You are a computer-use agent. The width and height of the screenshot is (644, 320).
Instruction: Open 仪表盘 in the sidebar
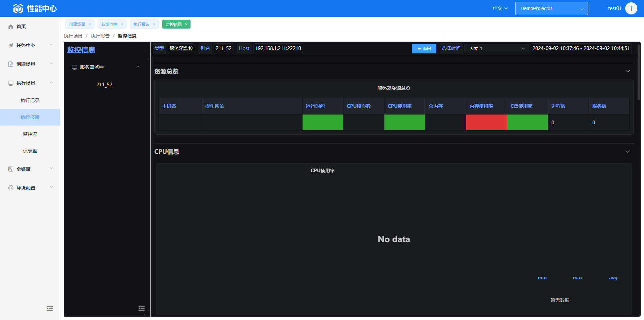point(30,151)
